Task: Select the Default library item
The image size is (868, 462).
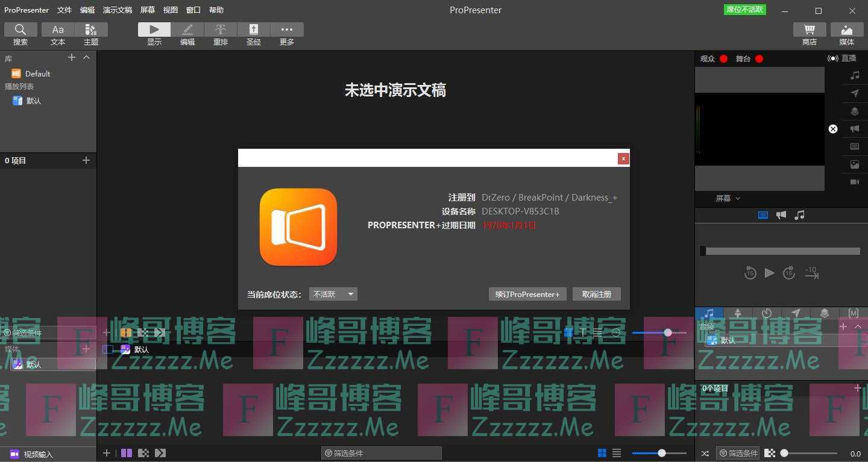Action: pyautogui.click(x=37, y=73)
